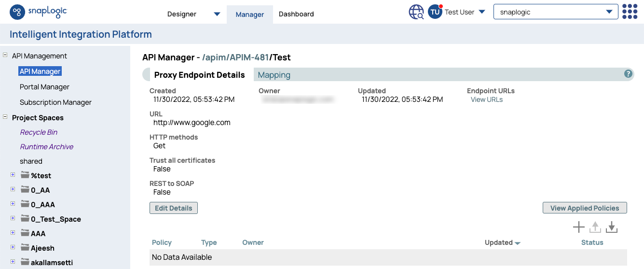This screenshot has width=644, height=269.
Task: Click the Edit Details button
Action: pos(174,208)
